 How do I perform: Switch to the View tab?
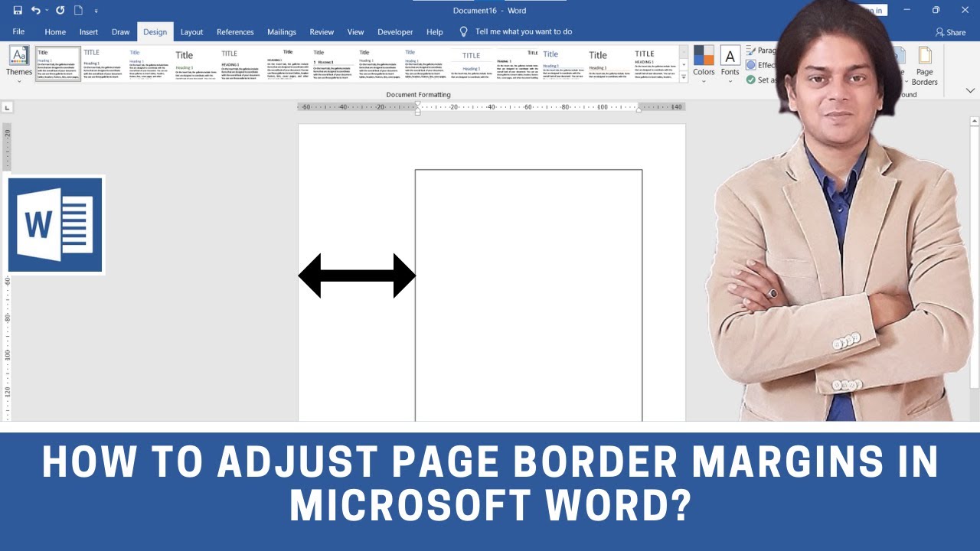356,32
